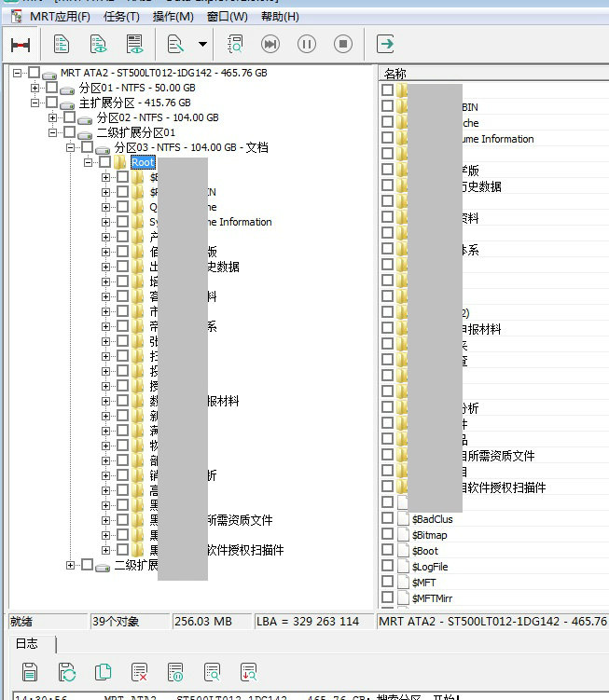
Task: Tick the MRT ATA2 disk checkbox
Action: (x=34, y=73)
